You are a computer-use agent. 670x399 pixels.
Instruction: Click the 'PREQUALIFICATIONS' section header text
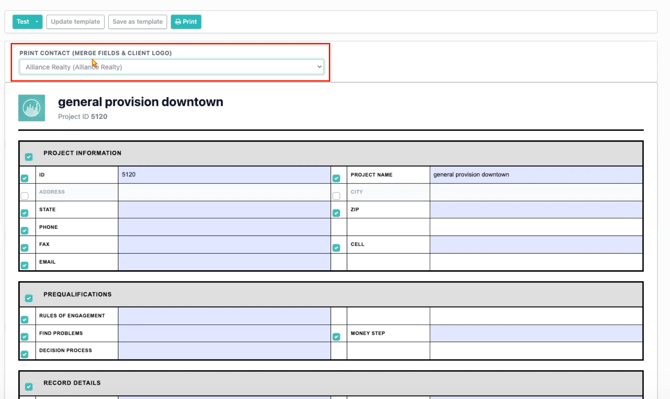pos(77,294)
